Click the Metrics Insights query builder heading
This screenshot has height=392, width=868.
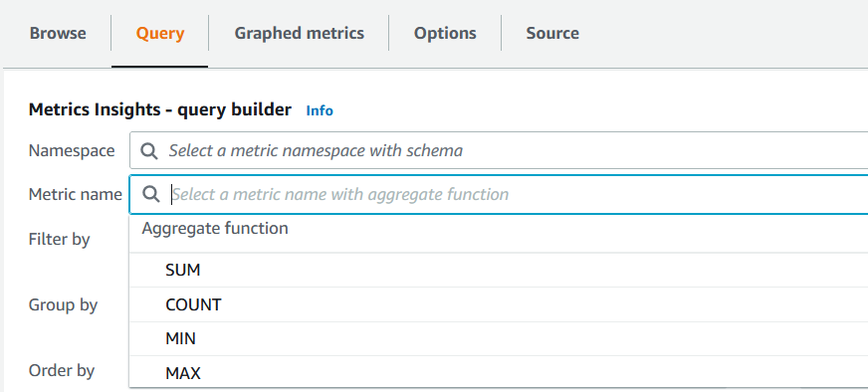pyautogui.click(x=160, y=109)
